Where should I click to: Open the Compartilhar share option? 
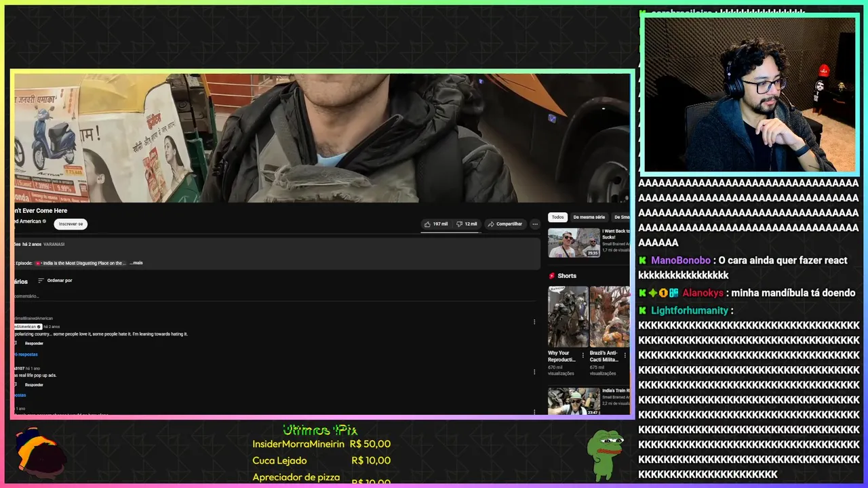tap(505, 224)
